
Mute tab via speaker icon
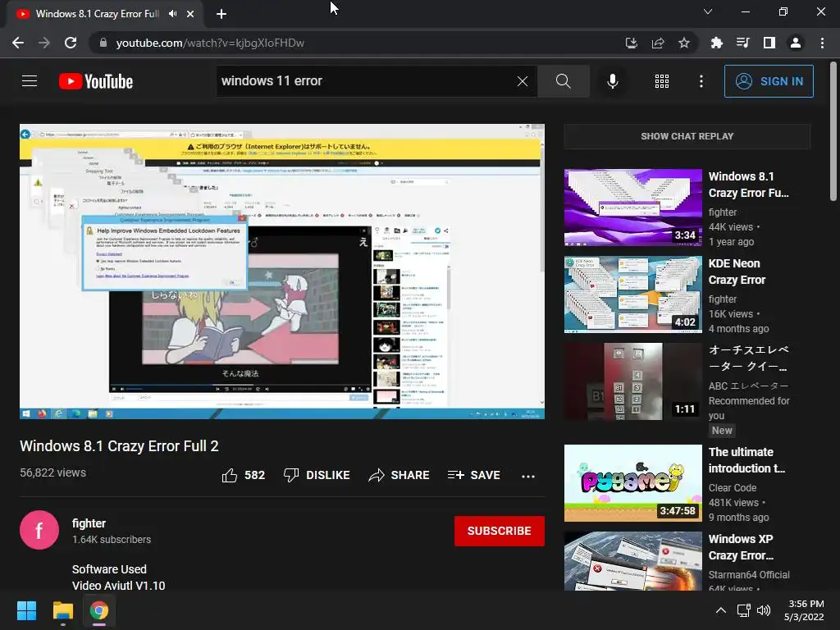pos(172,14)
